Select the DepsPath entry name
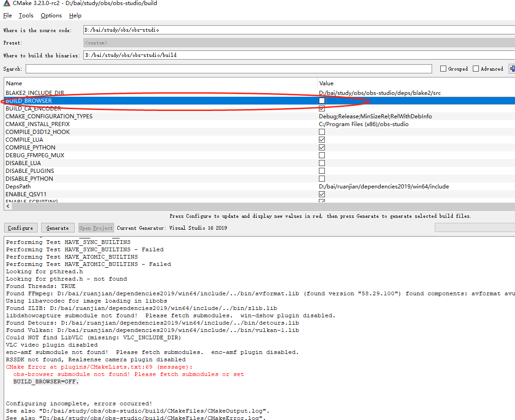 18,186
